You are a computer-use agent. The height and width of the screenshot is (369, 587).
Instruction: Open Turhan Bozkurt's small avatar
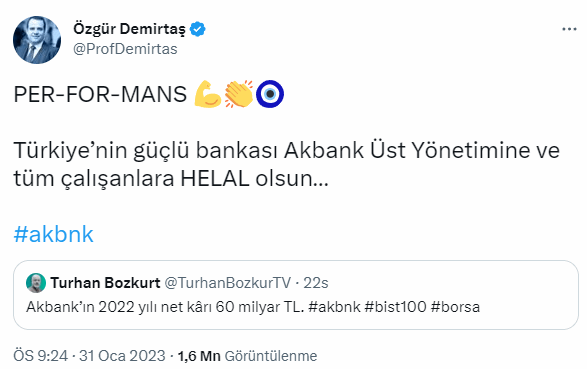click(36, 283)
